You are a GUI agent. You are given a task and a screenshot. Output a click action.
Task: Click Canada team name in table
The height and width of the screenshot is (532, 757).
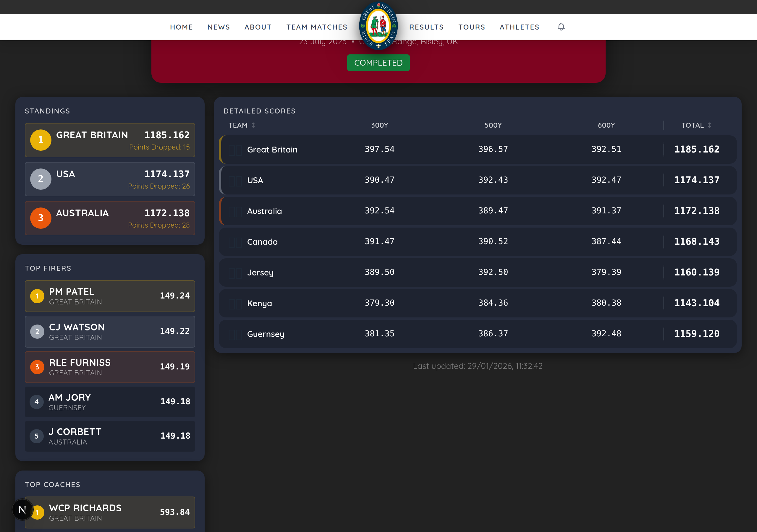coord(263,242)
